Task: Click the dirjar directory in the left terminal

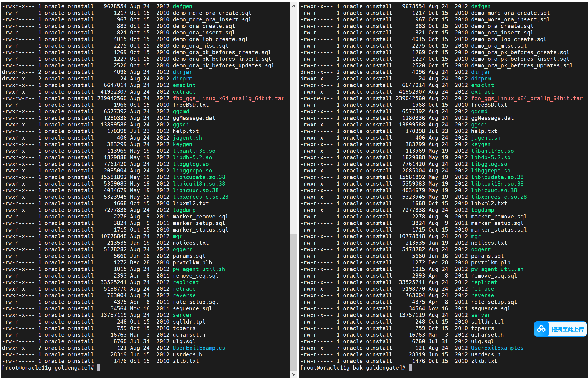Action: tap(182, 72)
